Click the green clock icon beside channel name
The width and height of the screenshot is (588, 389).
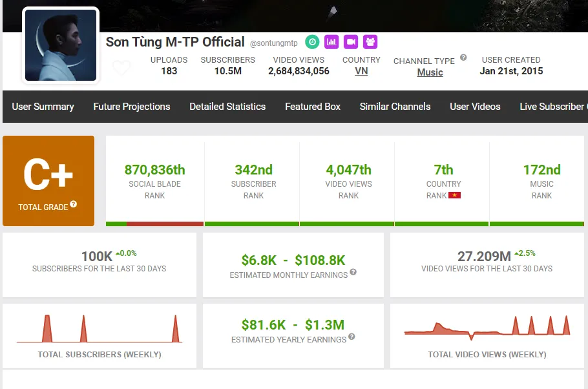(312, 42)
